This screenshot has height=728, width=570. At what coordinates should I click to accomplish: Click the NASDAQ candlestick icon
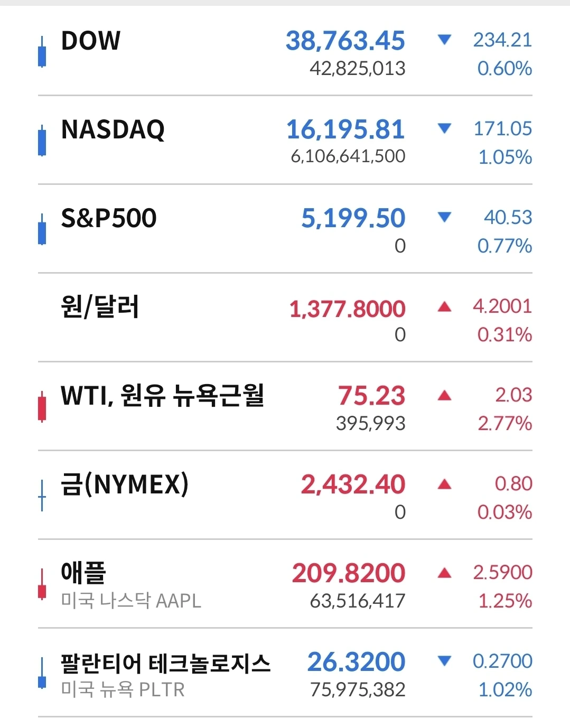pyautogui.click(x=42, y=141)
